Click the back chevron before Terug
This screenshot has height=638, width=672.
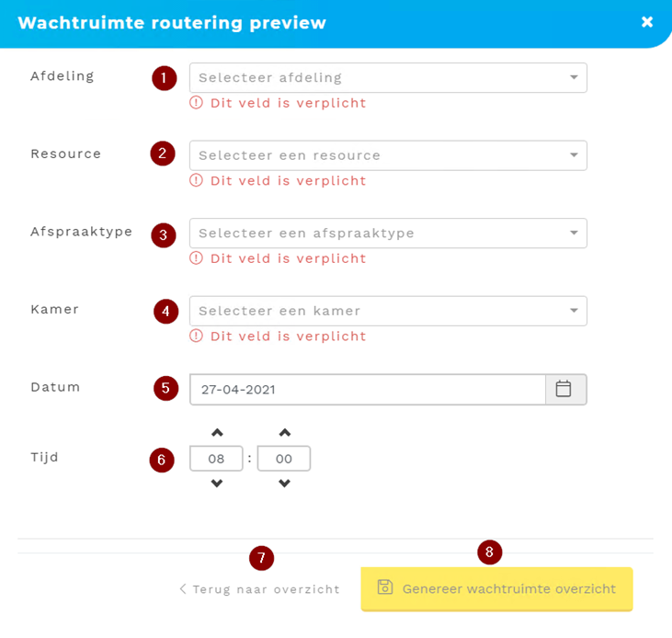click(183, 589)
